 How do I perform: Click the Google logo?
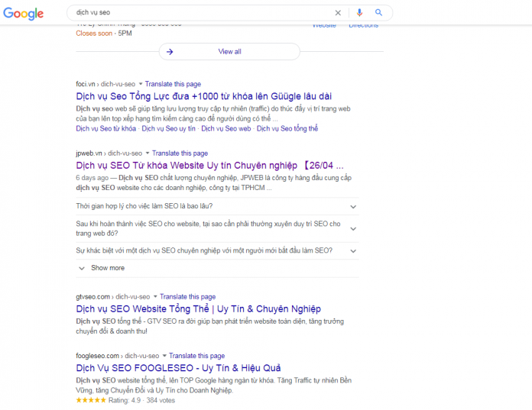click(23, 13)
